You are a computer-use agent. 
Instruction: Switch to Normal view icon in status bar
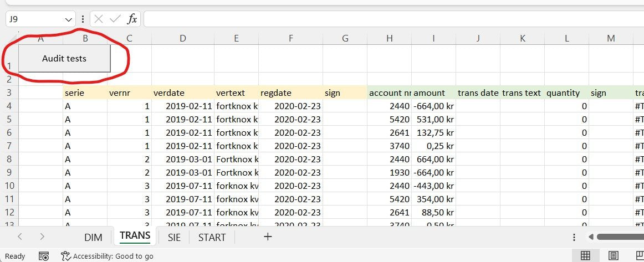click(585, 255)
